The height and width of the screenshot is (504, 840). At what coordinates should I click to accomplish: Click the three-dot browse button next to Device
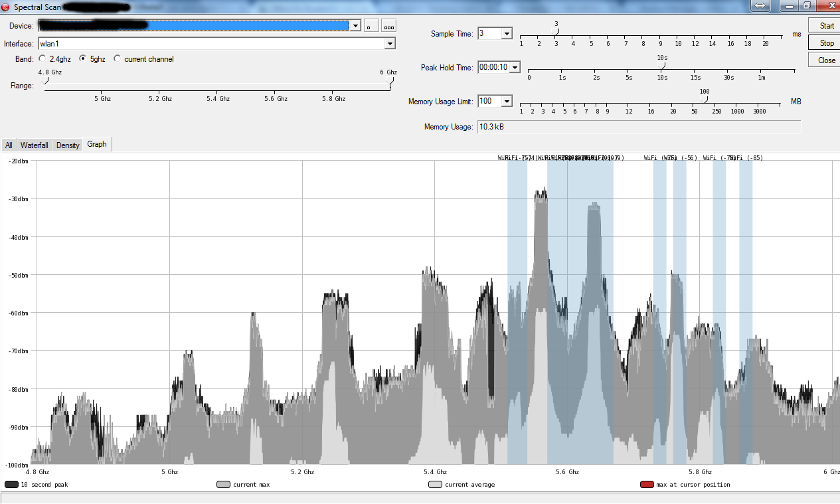389,25
